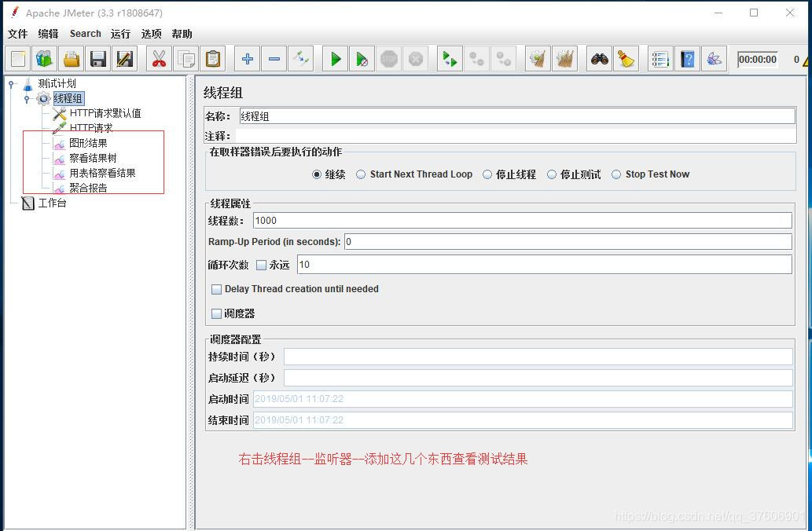Viewport: 812px width, 531px height.
Task: Reset search with the broom icon
Action: [x=626, y=59]
